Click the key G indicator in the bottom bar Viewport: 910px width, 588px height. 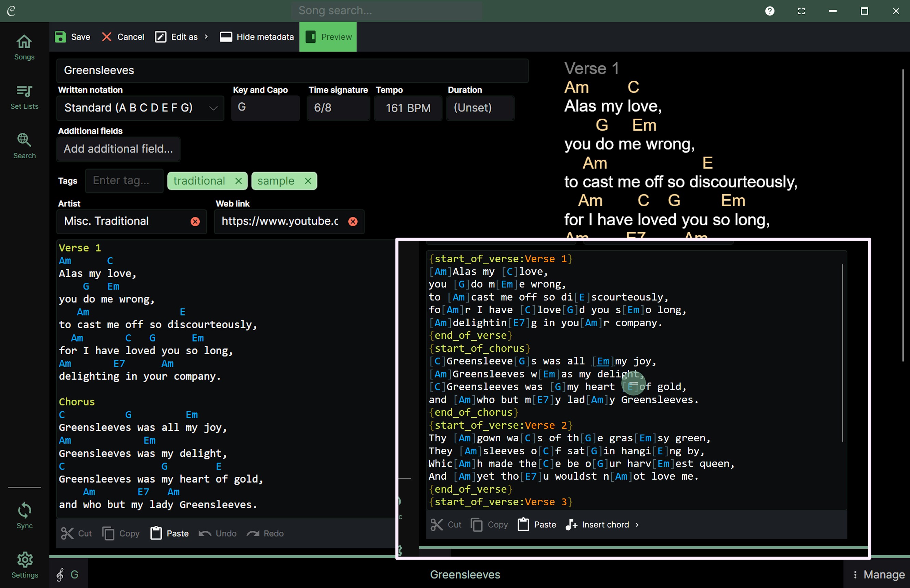coord(68,574)
